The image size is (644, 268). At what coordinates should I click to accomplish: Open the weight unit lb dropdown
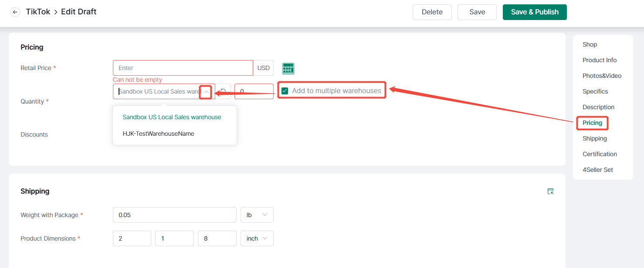point(257,215)
